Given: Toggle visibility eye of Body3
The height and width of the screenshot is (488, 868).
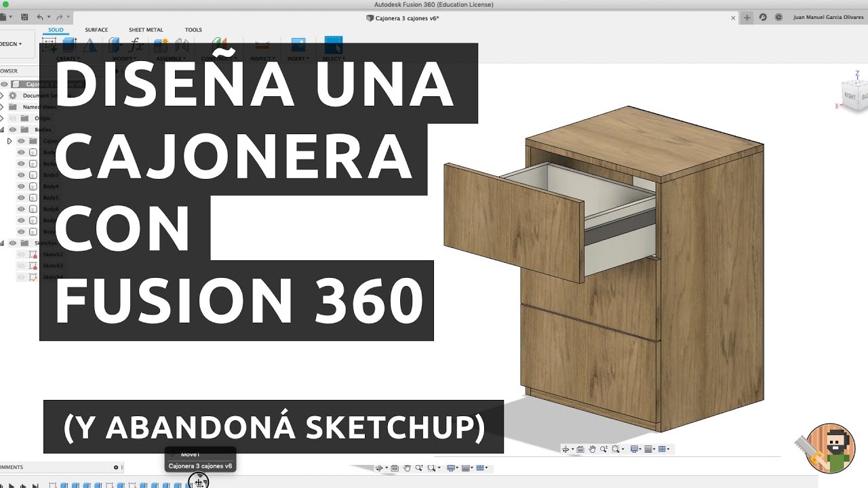Looking at the screenshot, I should [21, 175].
